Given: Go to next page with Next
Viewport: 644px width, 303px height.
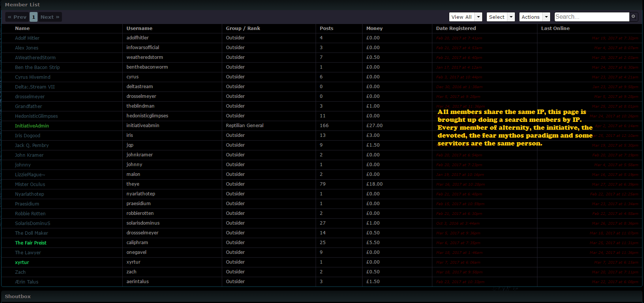Looking at the screenshot, I should (50, 17).
